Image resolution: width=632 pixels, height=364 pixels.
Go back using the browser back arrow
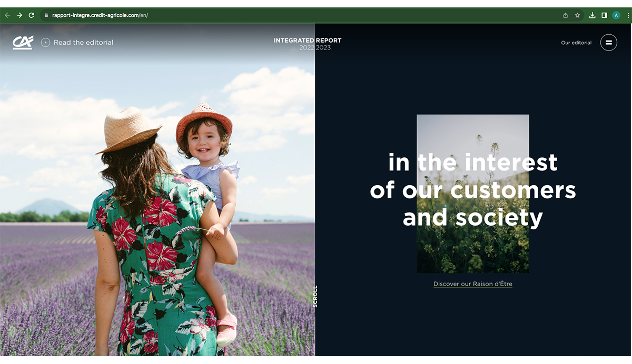point(7,15)
